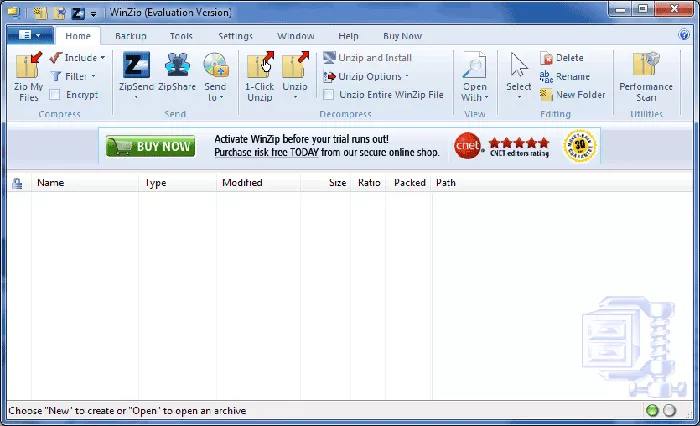Click the Open With magnifier icon

coord(474,65)
